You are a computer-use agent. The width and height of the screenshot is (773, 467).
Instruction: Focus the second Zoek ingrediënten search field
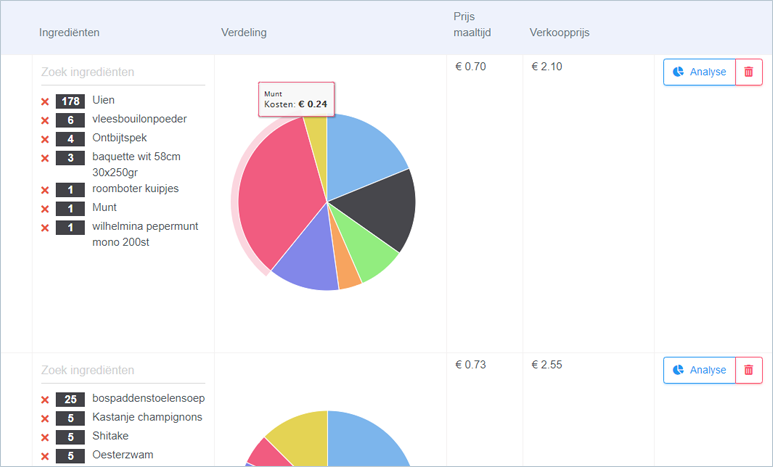pyautogui.click(x=122, y=370)
